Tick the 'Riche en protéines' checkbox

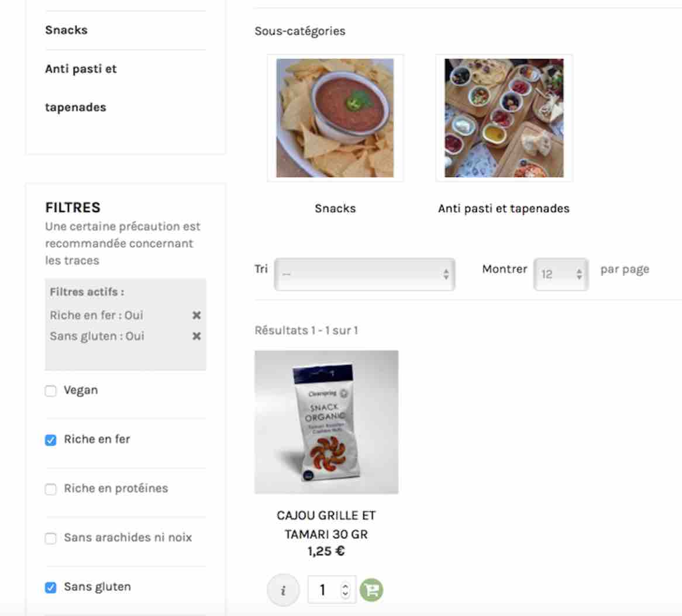tap(50, 489)
